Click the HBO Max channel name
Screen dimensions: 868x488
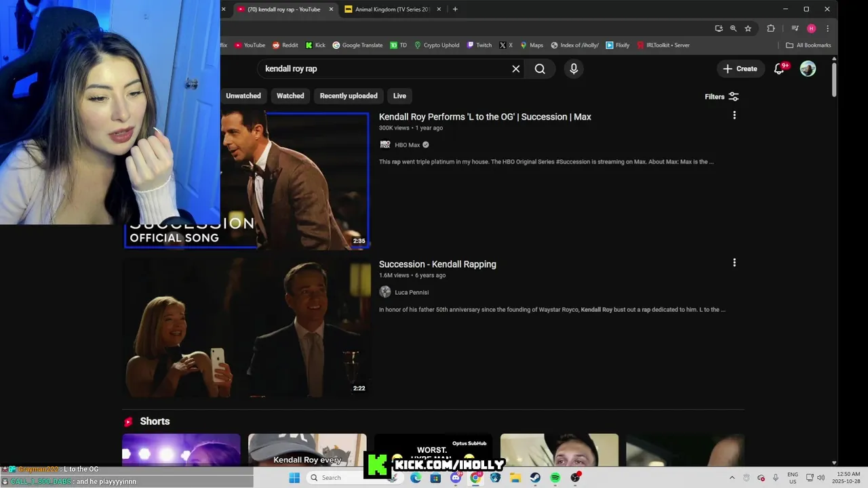point(408,145)
